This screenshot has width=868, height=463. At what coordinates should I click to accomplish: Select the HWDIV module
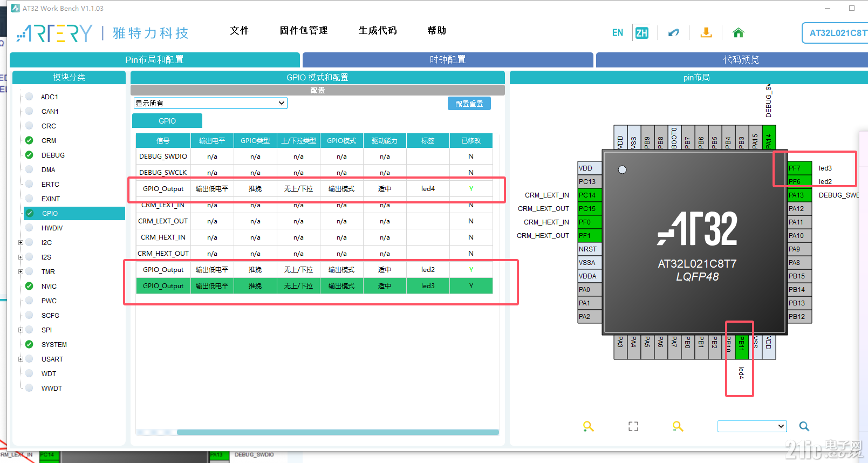(52, 228)
